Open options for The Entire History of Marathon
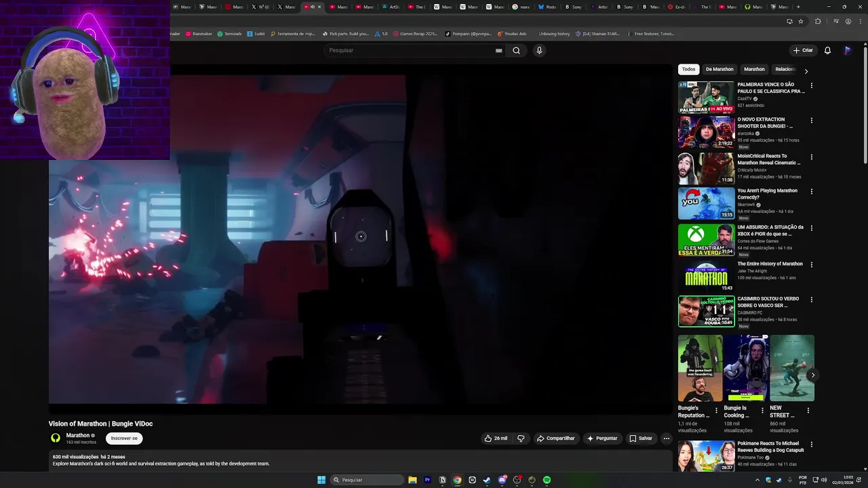The height and width of the screenshot is (488, 868). pos(811,265)
